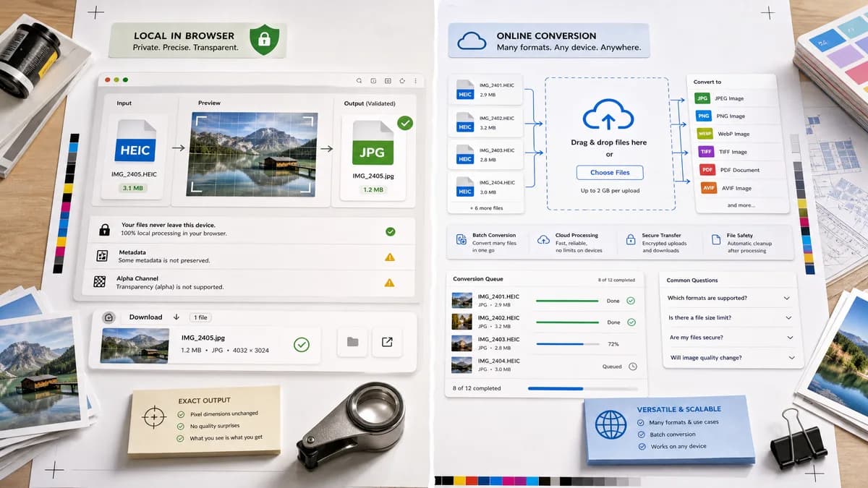Expand Will image quality change question
The width and height of the screenshot is (868, 488).
pos(730,358)
